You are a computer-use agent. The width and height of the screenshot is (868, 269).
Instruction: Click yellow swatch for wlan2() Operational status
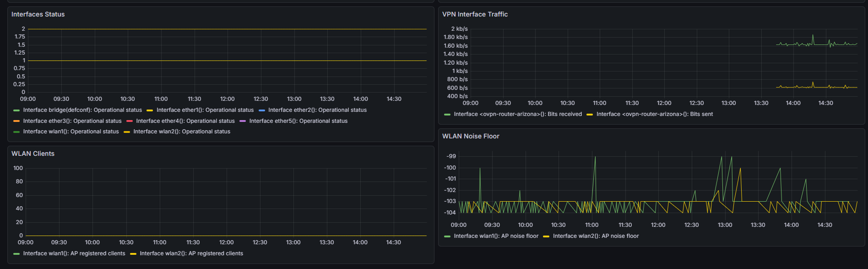pyautogui.click(x=127, y=132)
